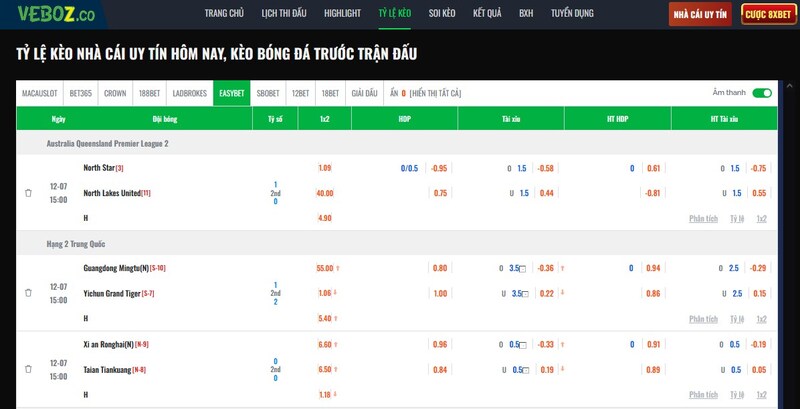Select the CROWN bookmaker tab
800x409 pixels.
[x=115, y=93]
